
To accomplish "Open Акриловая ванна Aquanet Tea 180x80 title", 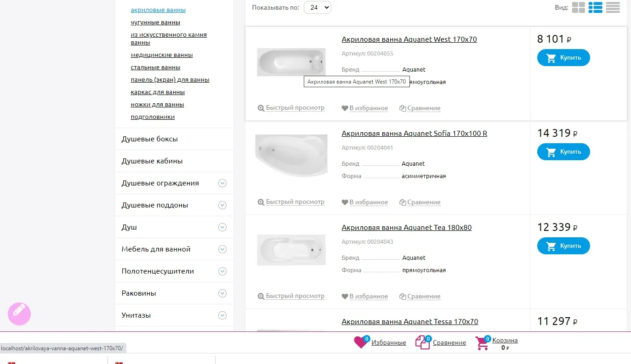I will (407, 228).
